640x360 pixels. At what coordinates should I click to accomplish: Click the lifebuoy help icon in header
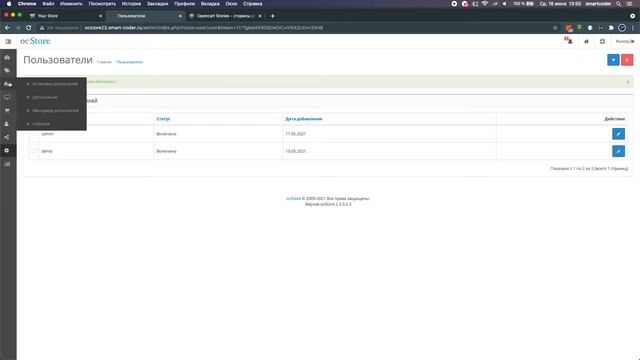tap(602, 41)
